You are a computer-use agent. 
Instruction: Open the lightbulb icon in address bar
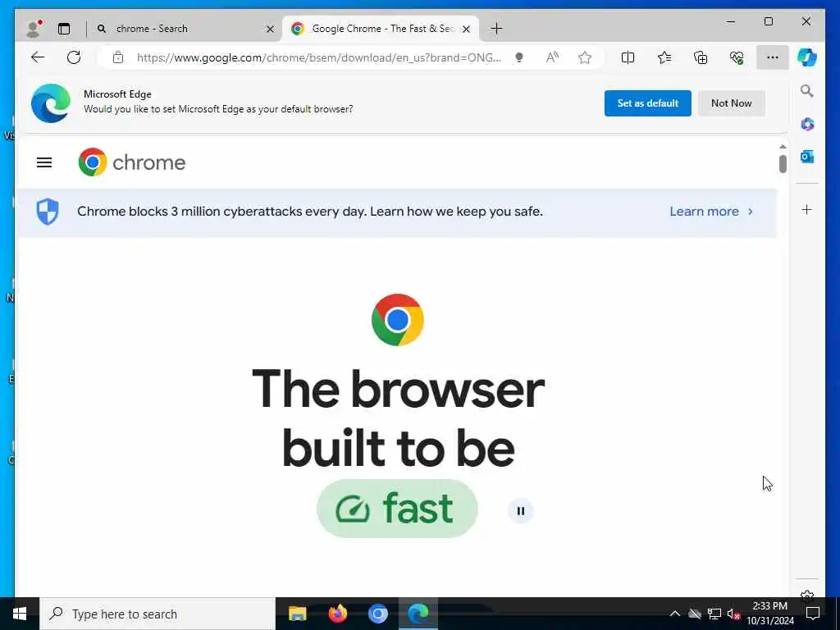(x=519, y=57)
